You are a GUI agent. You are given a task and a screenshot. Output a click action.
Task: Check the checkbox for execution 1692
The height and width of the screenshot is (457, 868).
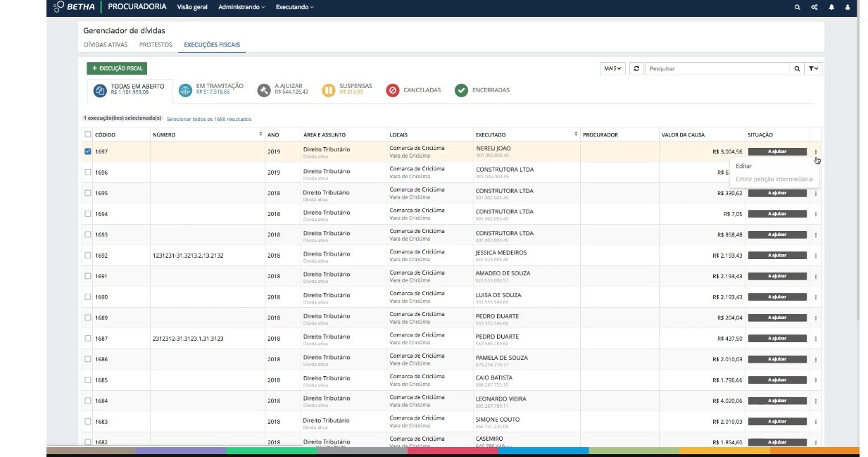(88, 256)
